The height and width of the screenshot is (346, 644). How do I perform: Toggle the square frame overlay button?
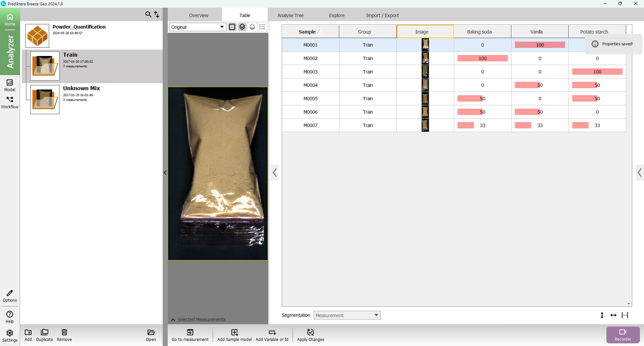click(232, 27)
